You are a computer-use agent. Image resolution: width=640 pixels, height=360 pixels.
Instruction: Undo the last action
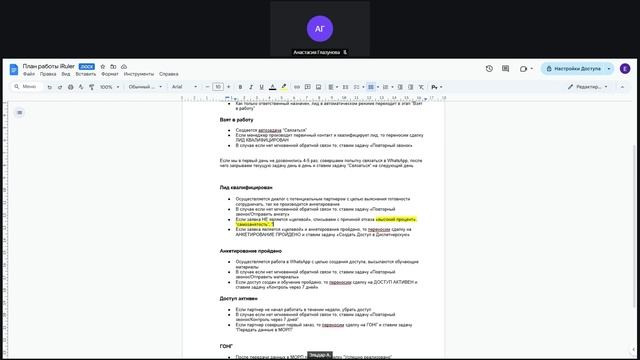(49, 87)
